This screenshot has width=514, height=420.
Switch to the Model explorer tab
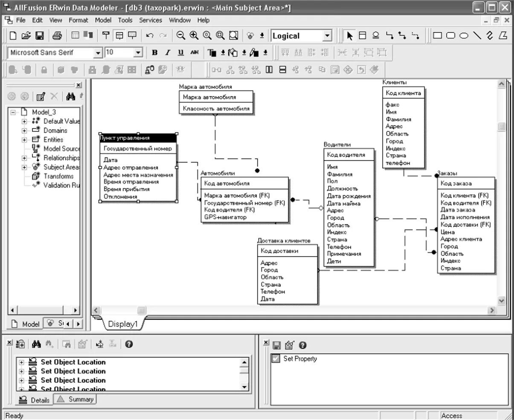(25, 324)
